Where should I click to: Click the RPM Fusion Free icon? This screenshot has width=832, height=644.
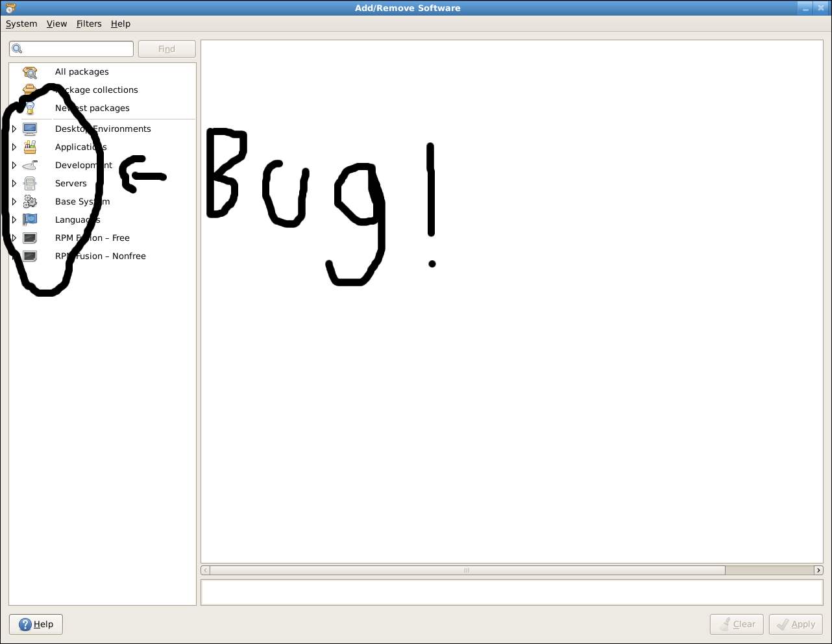point(30,238)
